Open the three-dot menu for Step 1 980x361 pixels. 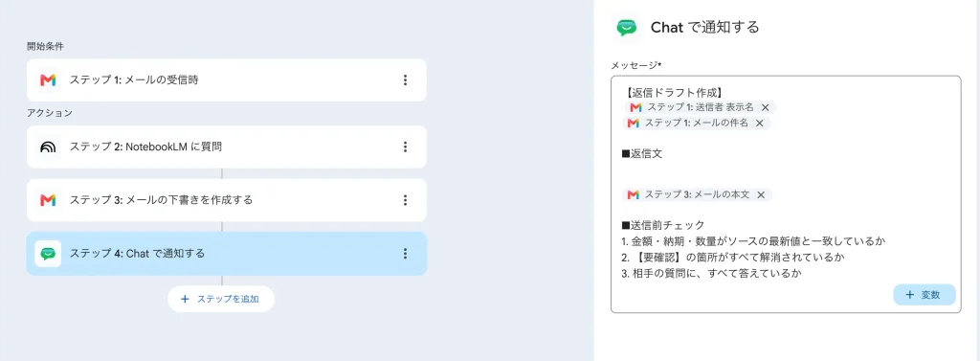pos(405,80)
